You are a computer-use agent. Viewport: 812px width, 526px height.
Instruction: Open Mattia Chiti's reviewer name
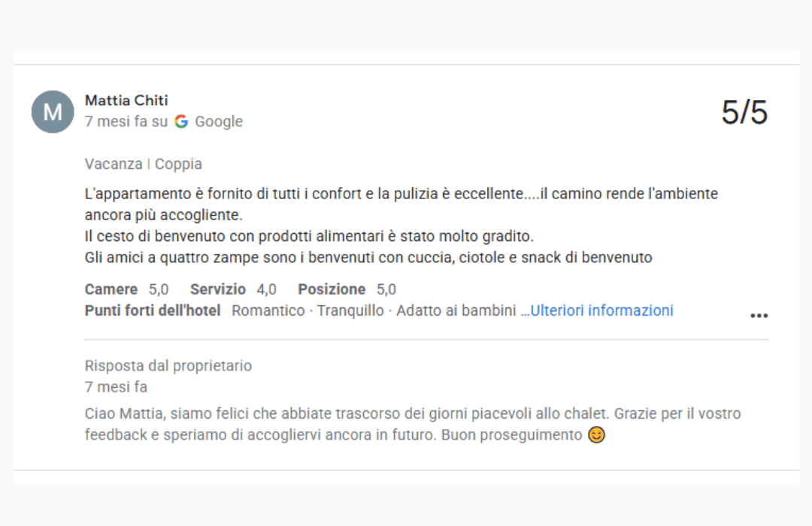coord(126,101)
